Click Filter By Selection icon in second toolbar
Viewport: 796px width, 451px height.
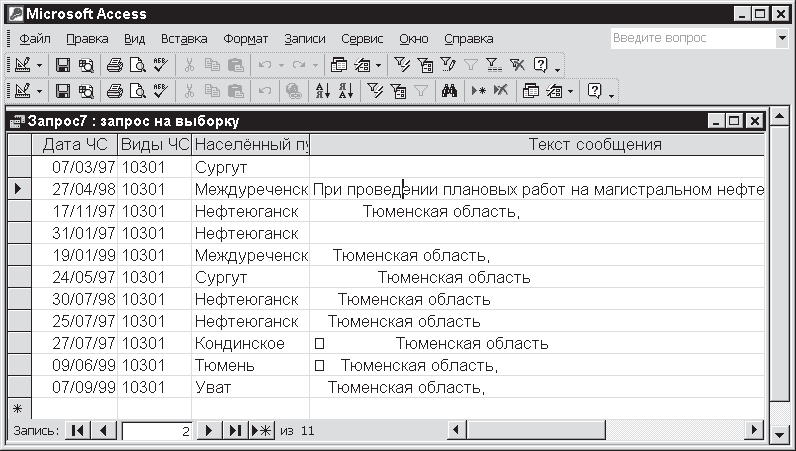click(375, 91)
